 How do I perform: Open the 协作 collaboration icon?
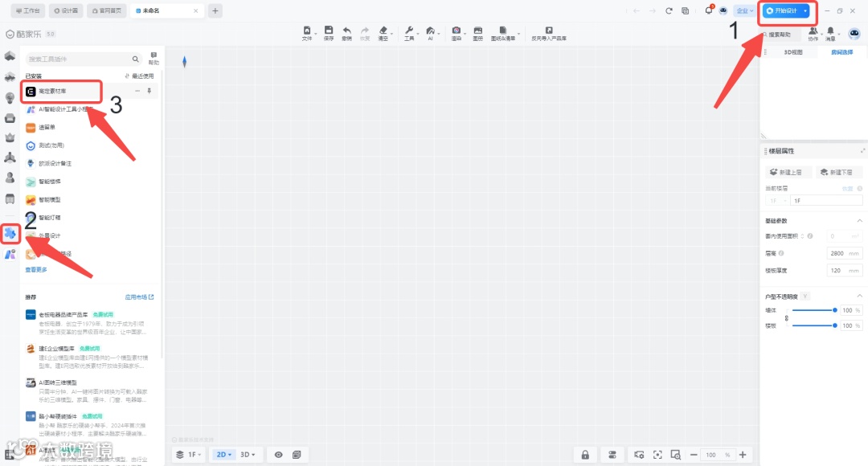(x=813, y=34)
